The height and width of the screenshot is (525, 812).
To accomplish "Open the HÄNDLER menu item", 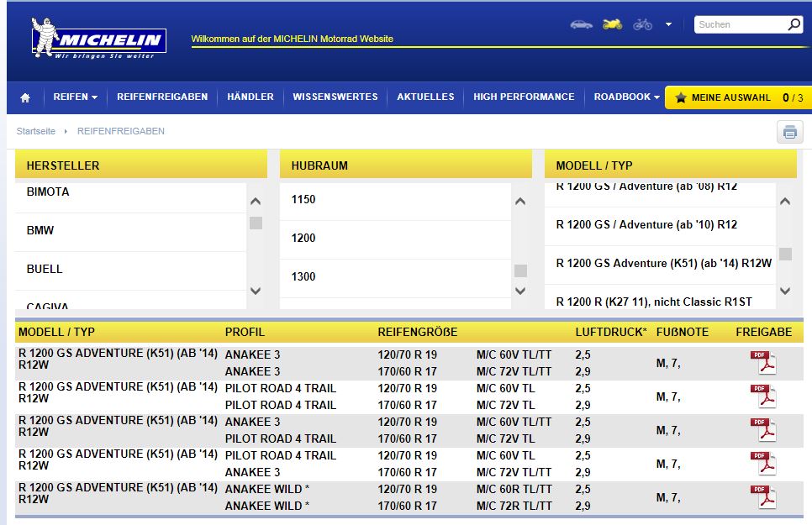I will [x=250, y=97].
